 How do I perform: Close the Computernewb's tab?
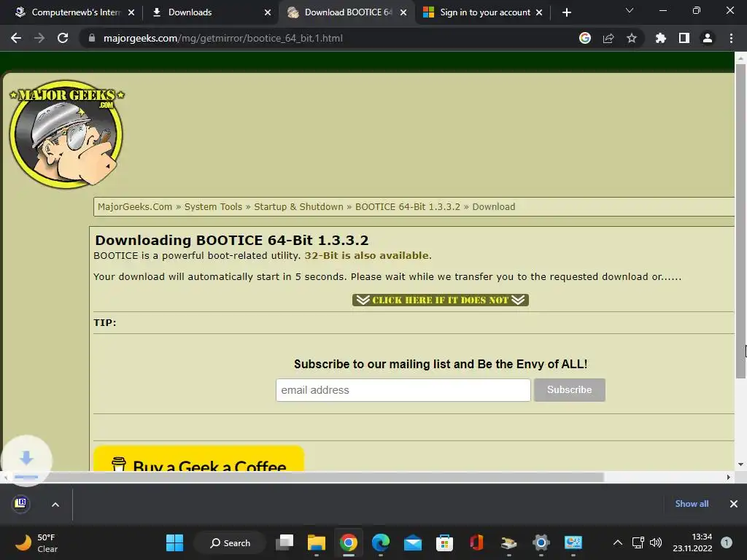click(131, 12)
